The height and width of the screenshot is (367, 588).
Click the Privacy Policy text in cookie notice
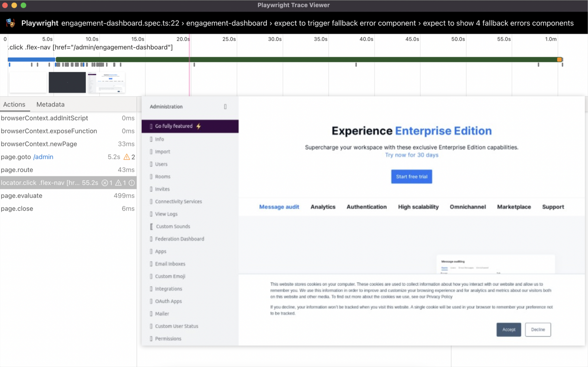click(439, 297)
